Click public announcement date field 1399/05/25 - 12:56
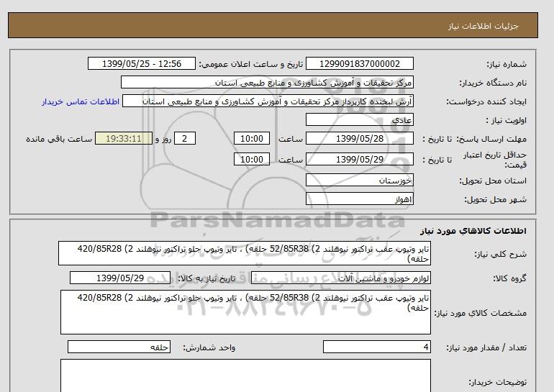The width and height of the screenshot is (554, 392). (x=141, y=63)
